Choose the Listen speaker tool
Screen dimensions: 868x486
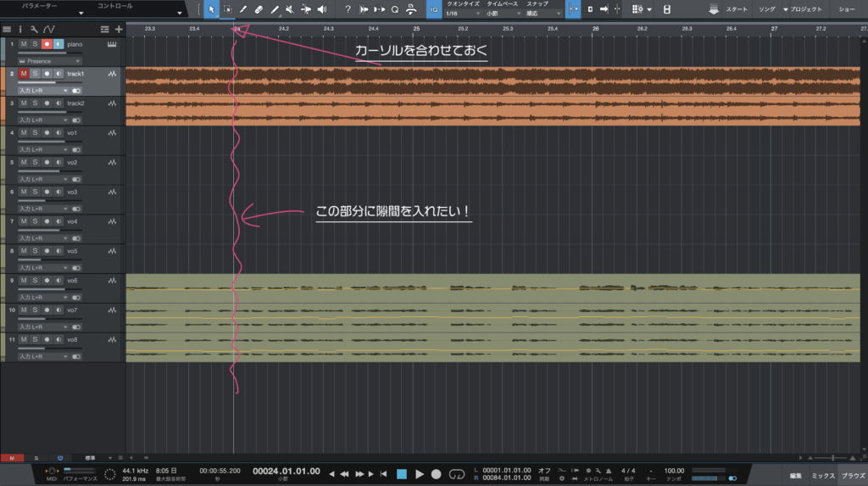[321, 9]
